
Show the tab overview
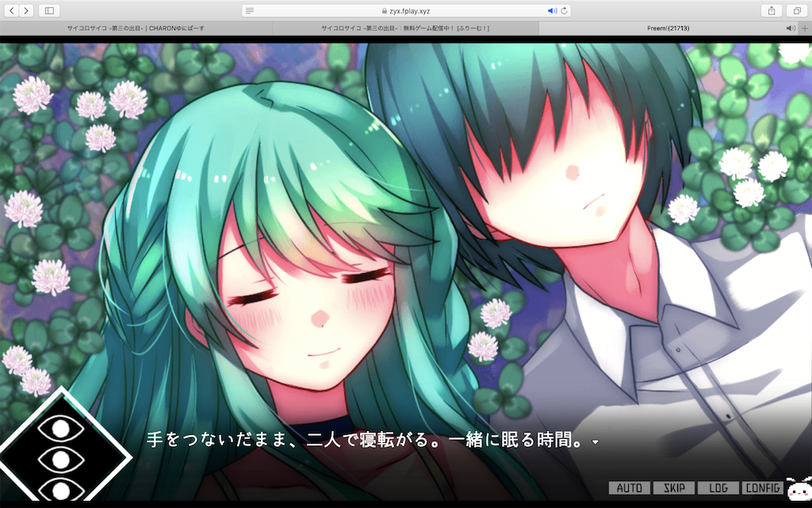point(796,10)
